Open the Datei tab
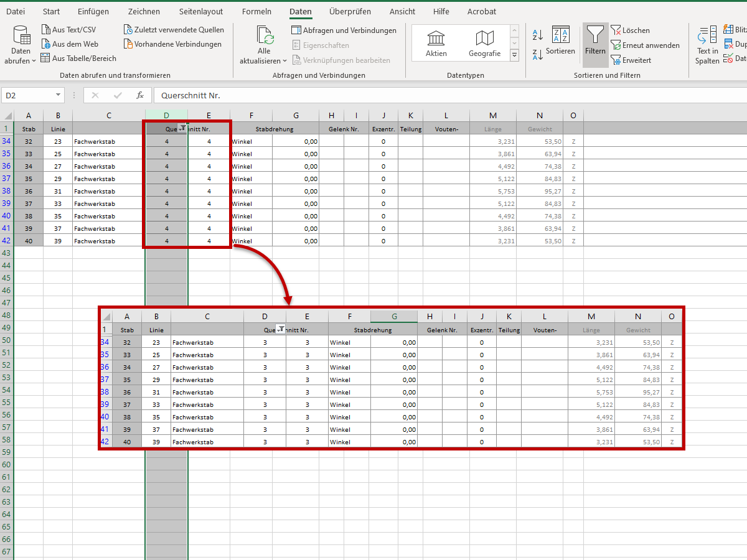Screen dimensions: 747x560 pyautogui.click(x=16, y=11)
